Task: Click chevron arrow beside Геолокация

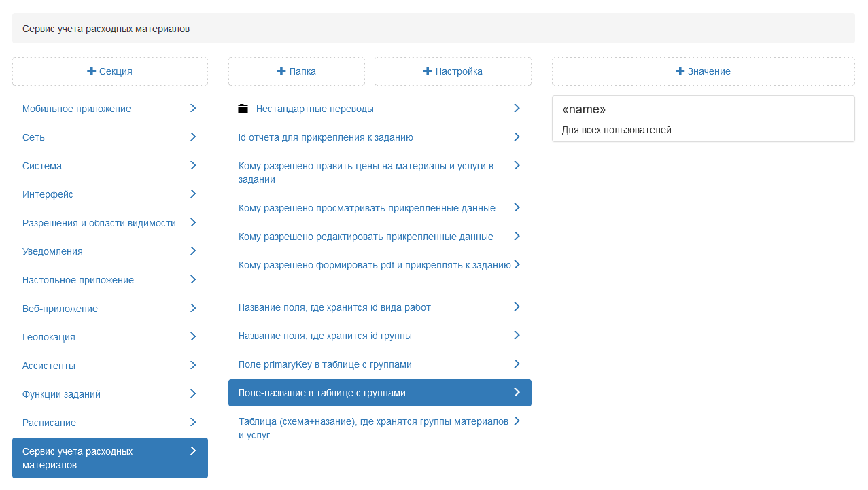Action: pyautogui.click(x=193, y=336)
